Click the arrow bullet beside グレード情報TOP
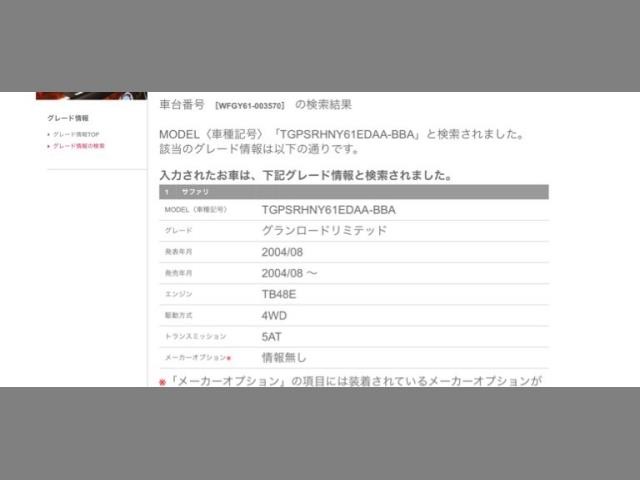Viewport: 640px width, 480px height. [x=49, y=134]
